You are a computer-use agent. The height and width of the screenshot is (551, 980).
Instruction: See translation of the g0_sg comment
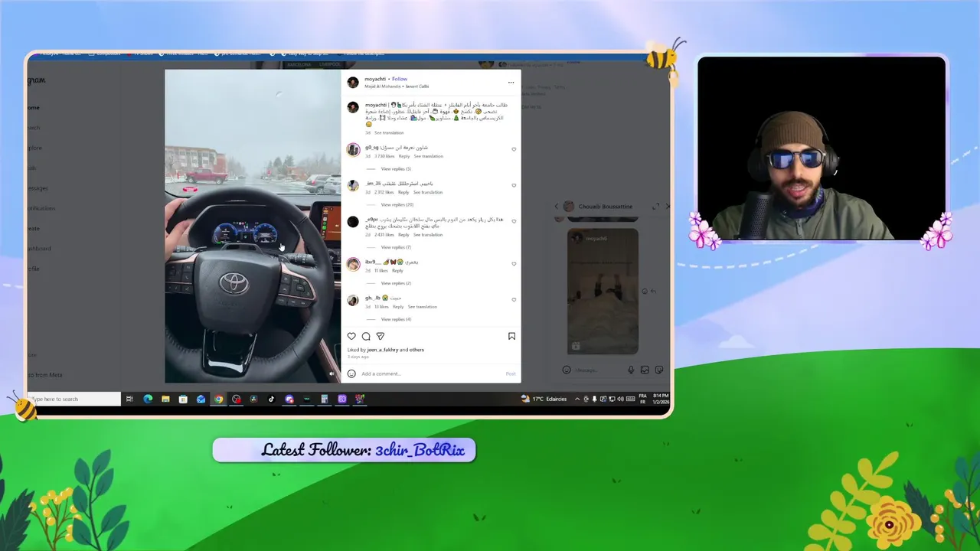pyautogui.click(x=428, y=156)
